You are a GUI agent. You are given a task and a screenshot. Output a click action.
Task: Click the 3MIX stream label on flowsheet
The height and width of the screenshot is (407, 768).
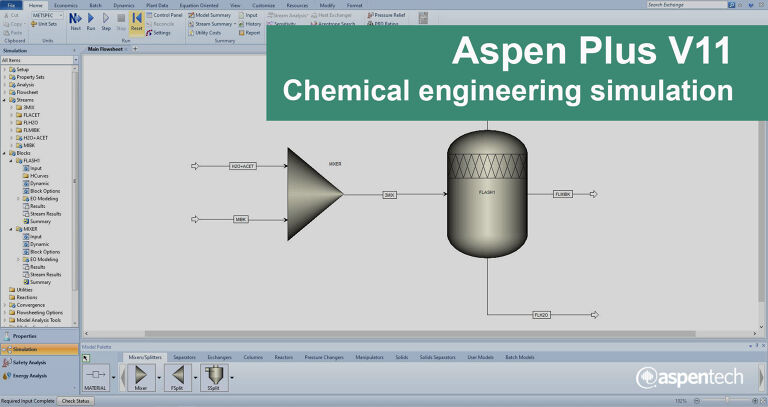click(x=389, y=195)
